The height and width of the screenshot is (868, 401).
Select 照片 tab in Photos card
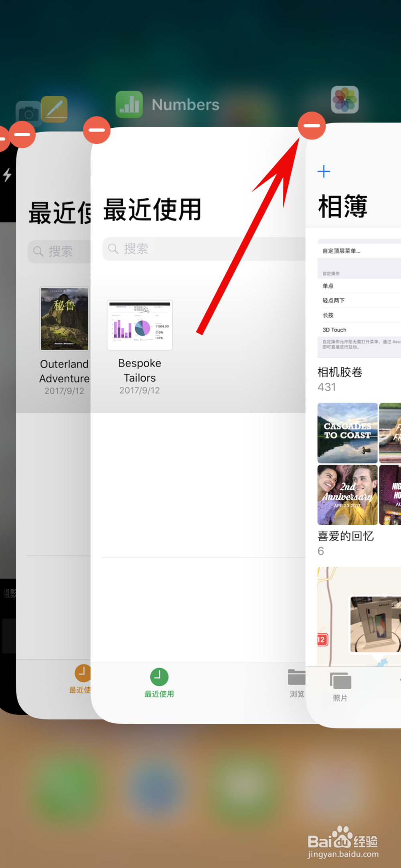[340, 687]
